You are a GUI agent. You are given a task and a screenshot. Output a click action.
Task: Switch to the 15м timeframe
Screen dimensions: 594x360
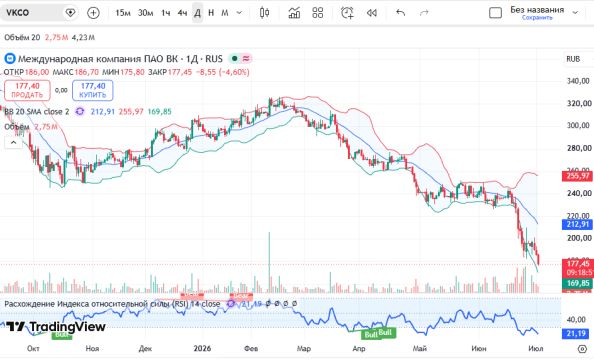pyautogui.click(x=123, y=13)
